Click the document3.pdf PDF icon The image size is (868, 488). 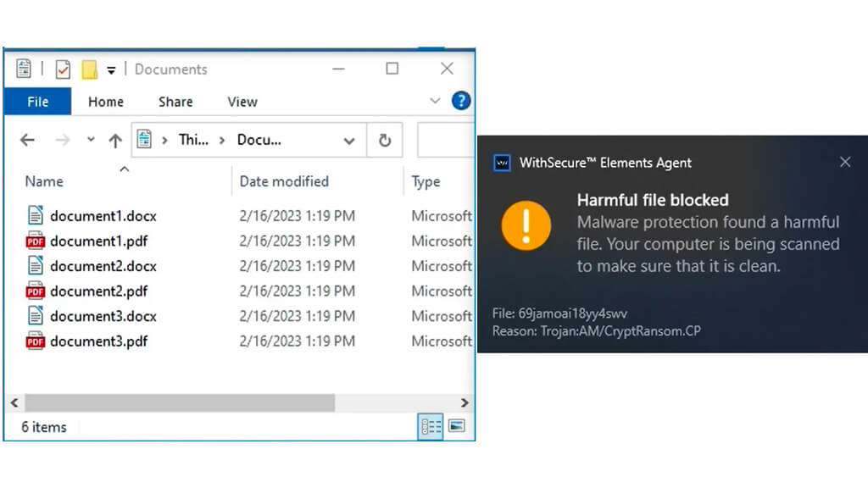point(35,341)
